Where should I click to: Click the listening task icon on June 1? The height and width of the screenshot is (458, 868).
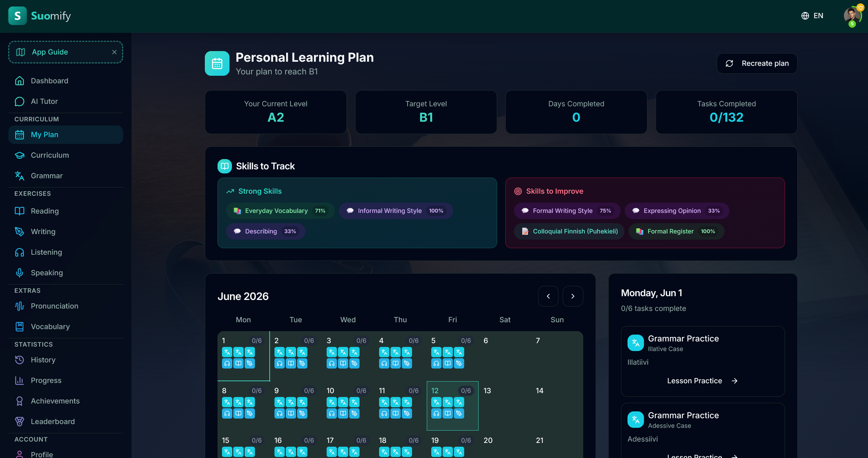[227, 363]
